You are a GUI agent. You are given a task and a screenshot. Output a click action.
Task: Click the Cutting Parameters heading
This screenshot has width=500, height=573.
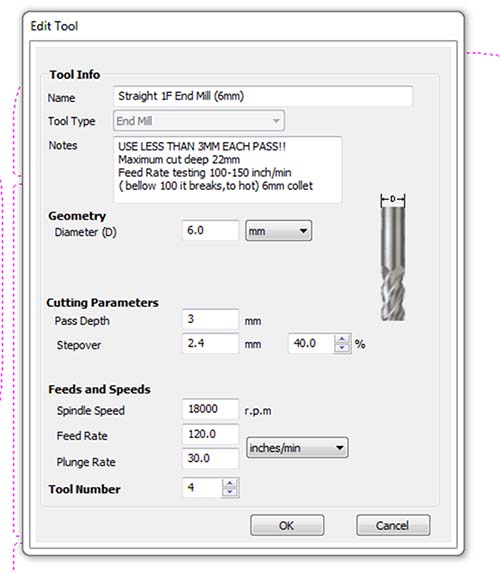102,303
